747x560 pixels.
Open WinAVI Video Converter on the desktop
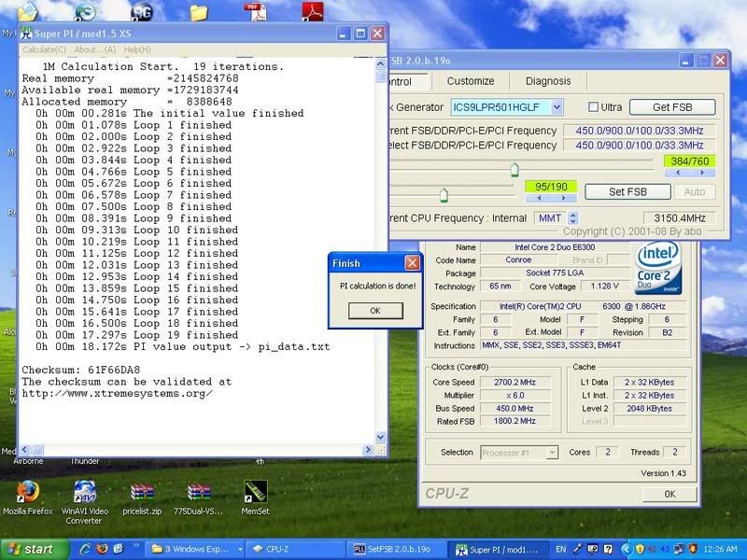point(84,490)
